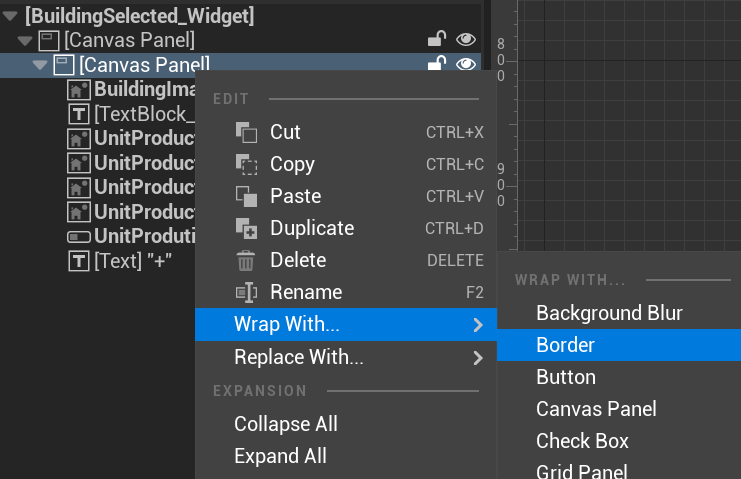Click the BuildingImage widget icon
Image resolution: width=741 pixels, height=479 pixels.
[x=78, y=89]
